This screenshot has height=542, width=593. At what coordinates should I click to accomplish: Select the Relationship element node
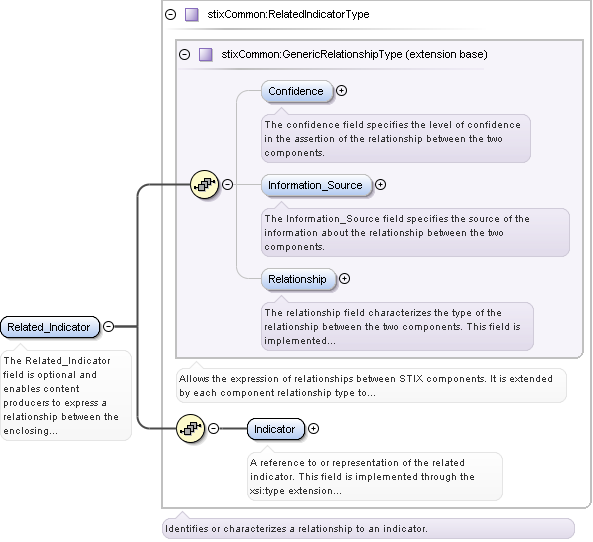pos(298,280)
